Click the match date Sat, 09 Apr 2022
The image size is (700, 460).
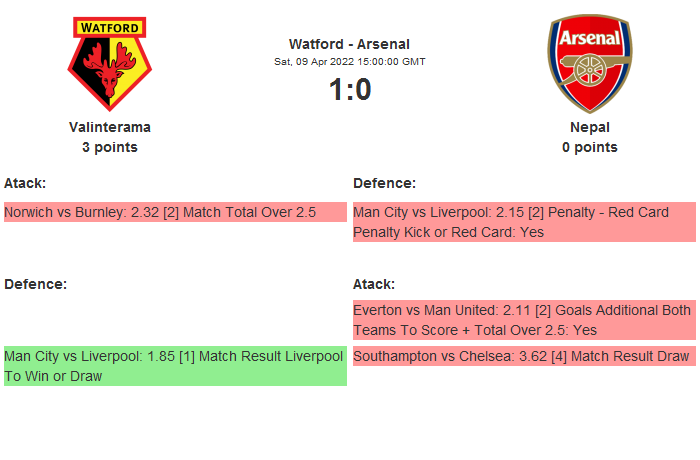(x=349, y=61)
